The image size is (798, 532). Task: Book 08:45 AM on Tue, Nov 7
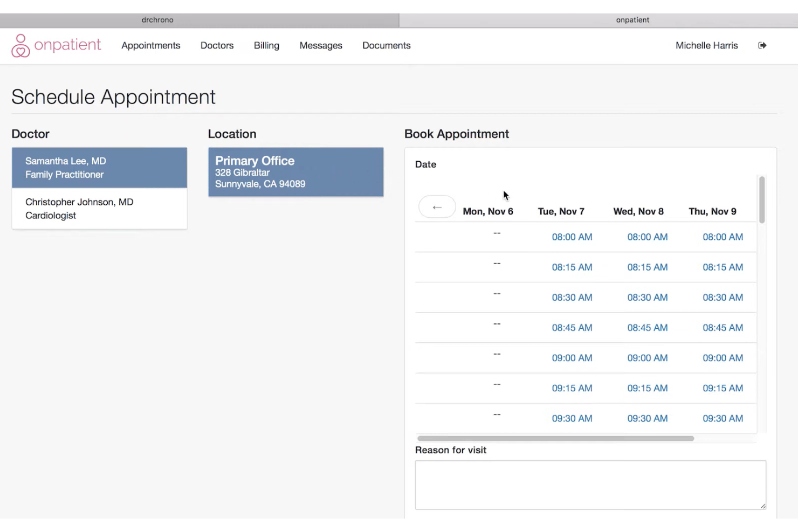coord(572,328)
